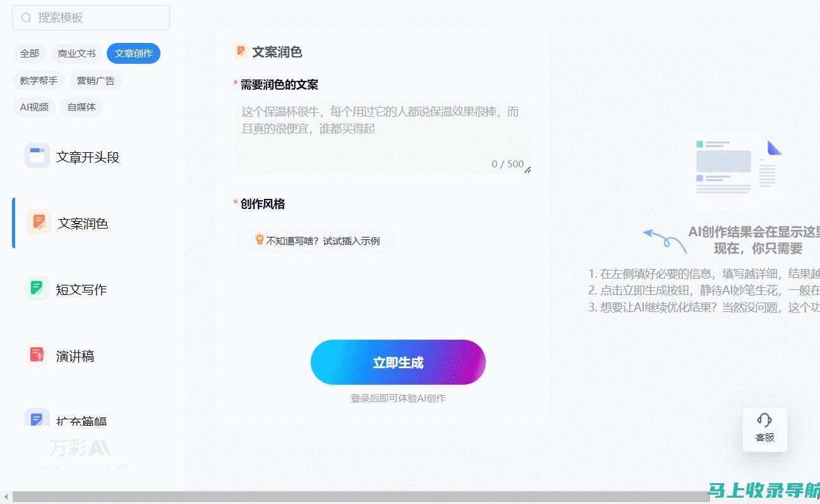Click the robot icon beside 插入示例
The width and height of the screenshot is (820, 504).
[x=260, y=239]
